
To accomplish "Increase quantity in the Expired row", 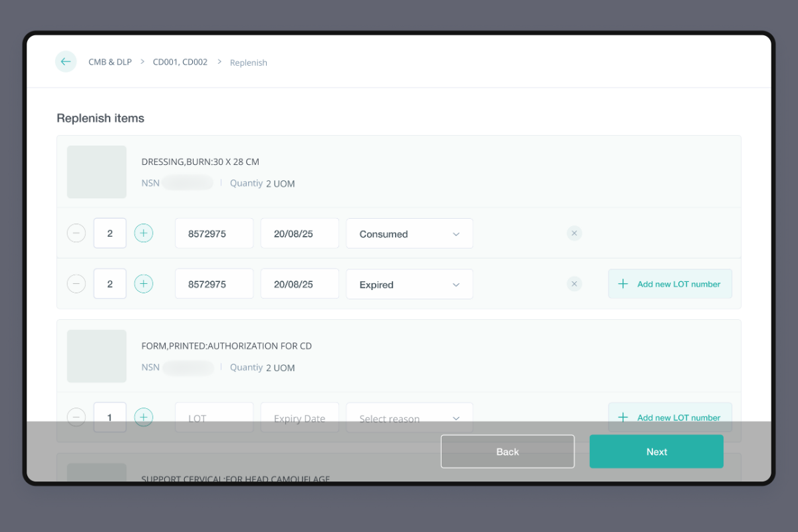I will 144,284.
